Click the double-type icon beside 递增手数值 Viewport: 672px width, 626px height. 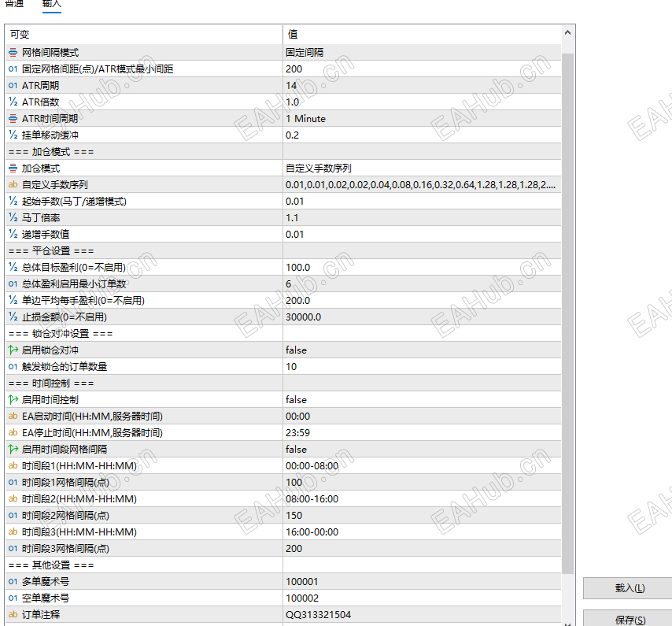(x=13, y=235)
